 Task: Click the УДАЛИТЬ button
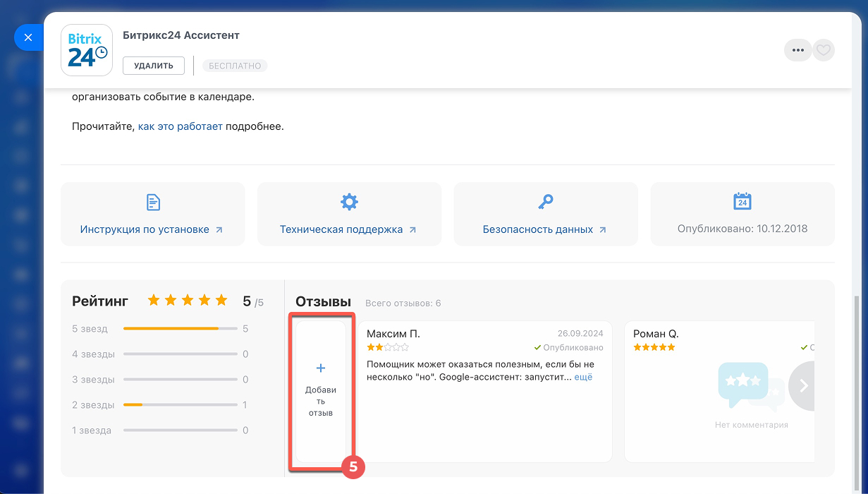click(154, 66)
